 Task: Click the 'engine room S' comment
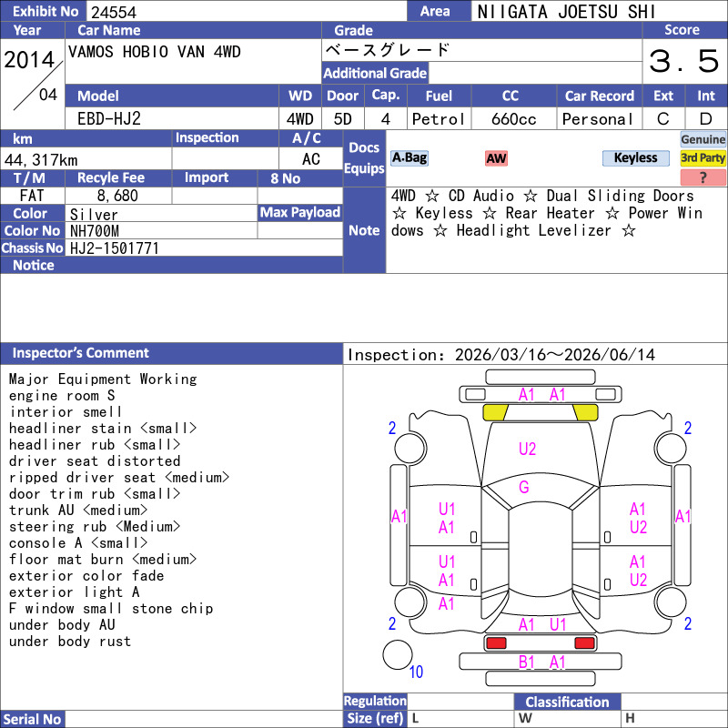pos(62,396)
